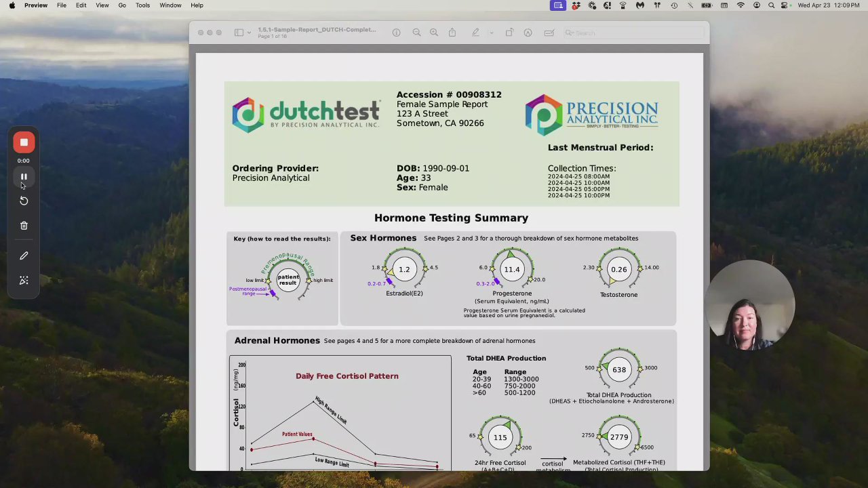Zoom in on the PDF document
This screenshot has height=488, width=868.
[434, 33]
